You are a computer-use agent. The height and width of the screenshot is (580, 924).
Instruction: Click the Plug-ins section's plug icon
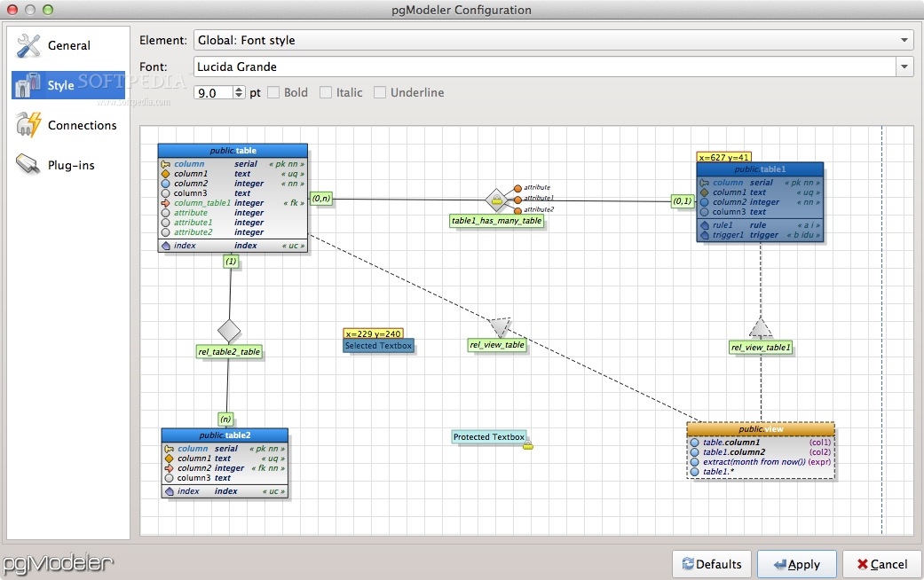click(25, 164)
